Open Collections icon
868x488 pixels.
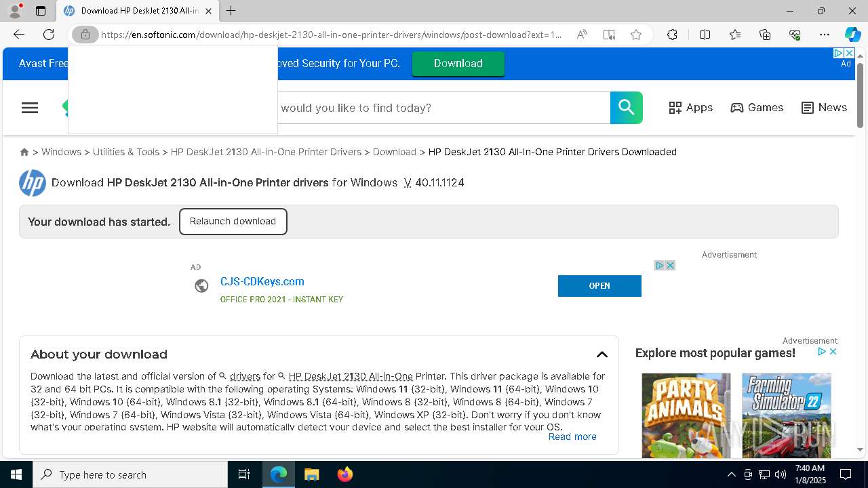(765, 35)
